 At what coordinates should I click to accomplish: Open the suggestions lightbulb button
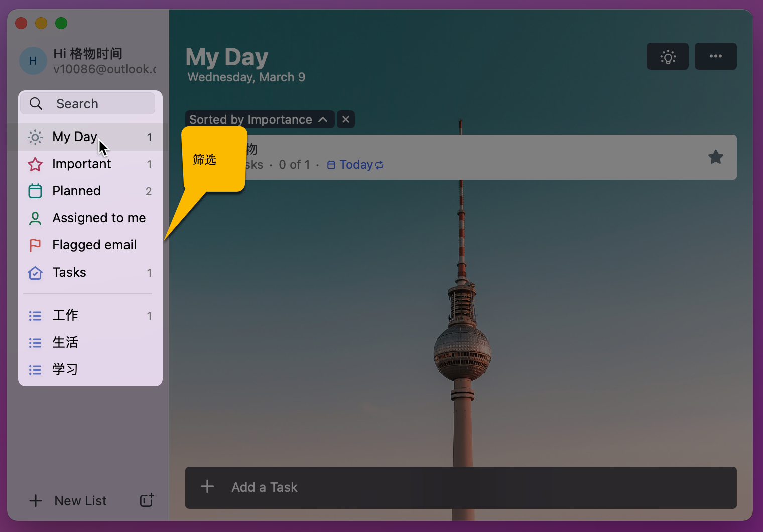[x=668, y=56]
